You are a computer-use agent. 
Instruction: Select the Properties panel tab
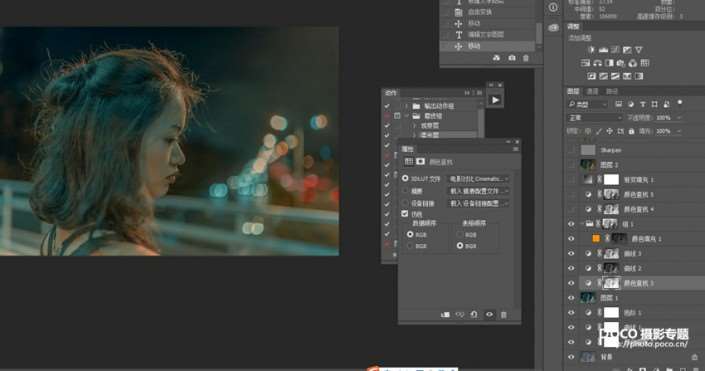coord(407,149)
